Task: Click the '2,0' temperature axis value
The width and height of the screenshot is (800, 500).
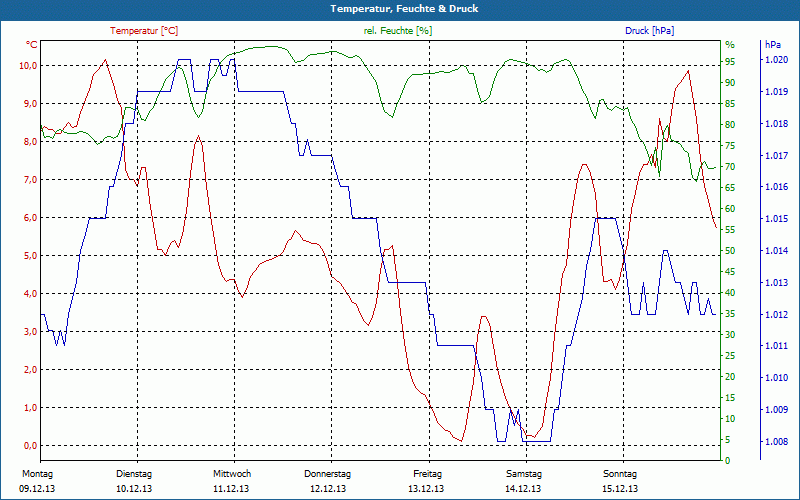Action: coord(30,370)
